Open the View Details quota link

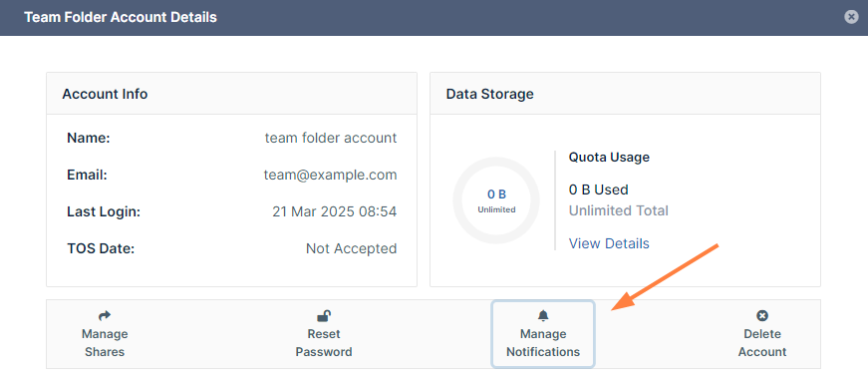click(x=609, y=243)
